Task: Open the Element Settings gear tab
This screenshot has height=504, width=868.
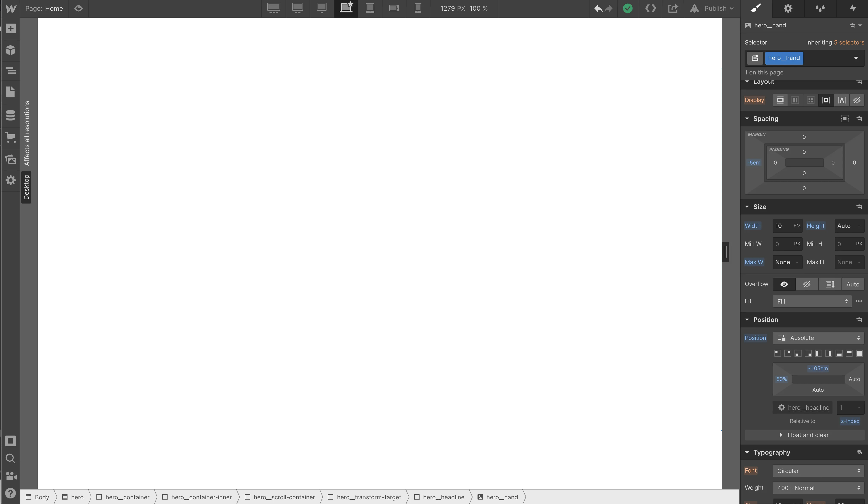Action: coord(788,8)
